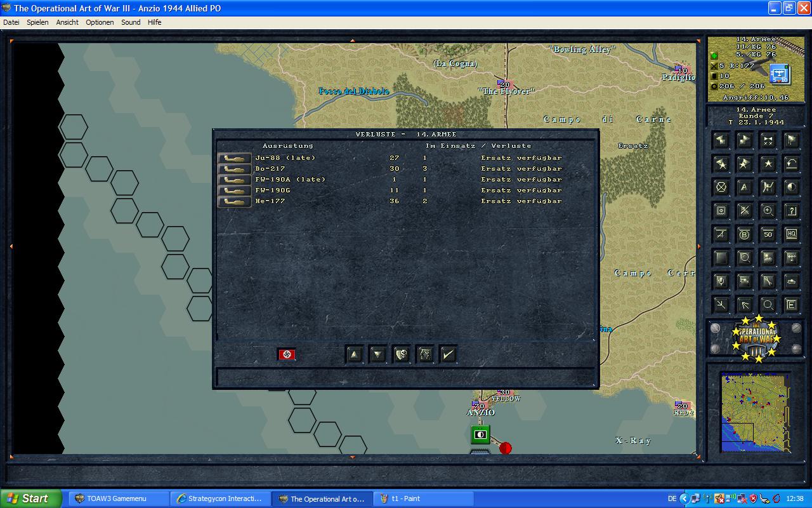The image size is (812, 508).
Task: Click the wrench button in the command panel
Action: (x=768, y=281)
